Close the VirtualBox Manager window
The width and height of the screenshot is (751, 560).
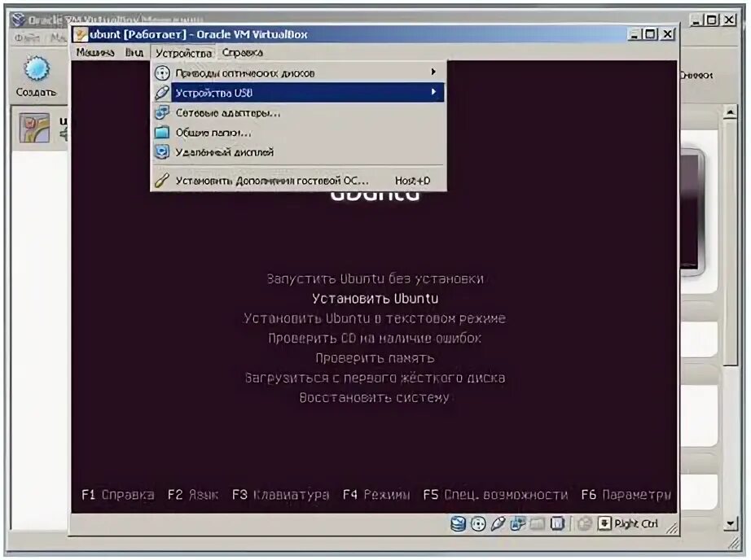coord(729,20)
